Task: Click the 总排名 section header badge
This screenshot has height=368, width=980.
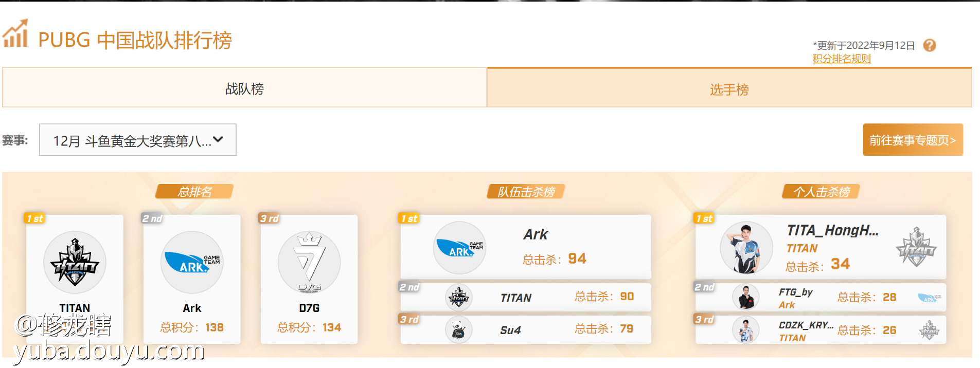Action: (194, 192)
